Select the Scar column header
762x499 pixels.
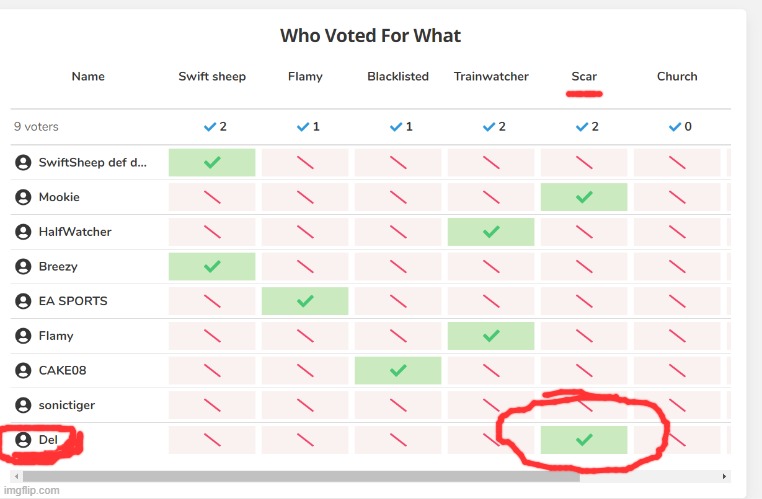[584, 76]
